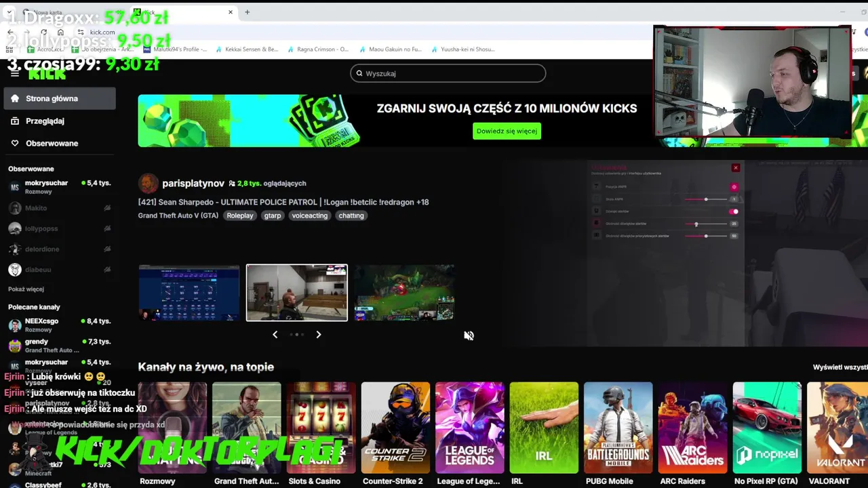Click the browser reload button
This screenshot has width=868, height=488.
[43, 32]
